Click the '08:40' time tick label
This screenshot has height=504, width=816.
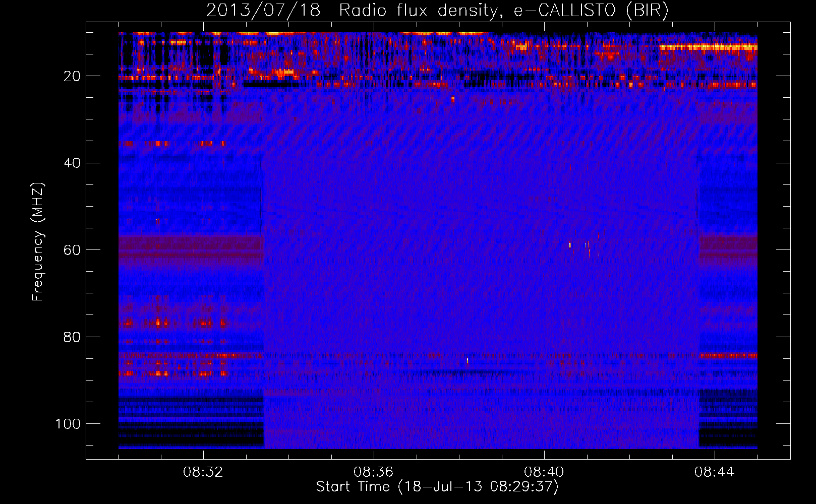544,472
